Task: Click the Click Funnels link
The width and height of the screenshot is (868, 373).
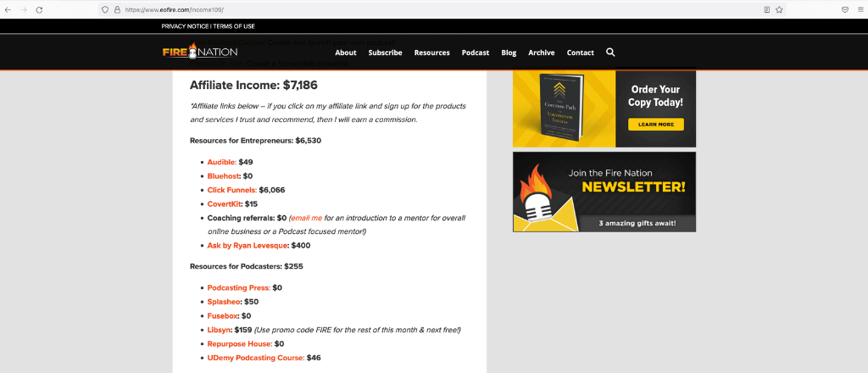Action: (232, 190)
